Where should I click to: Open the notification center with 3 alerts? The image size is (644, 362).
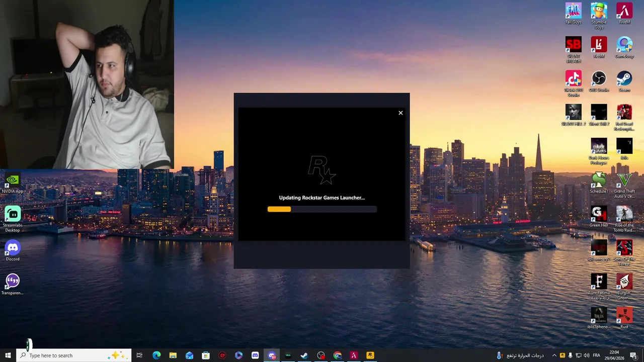coord(633,355)
